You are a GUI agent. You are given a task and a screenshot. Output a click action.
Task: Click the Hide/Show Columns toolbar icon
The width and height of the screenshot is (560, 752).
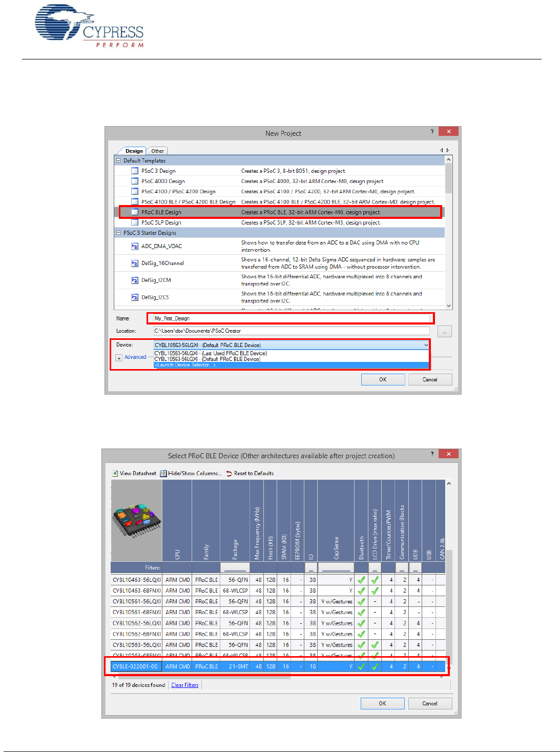163,473
